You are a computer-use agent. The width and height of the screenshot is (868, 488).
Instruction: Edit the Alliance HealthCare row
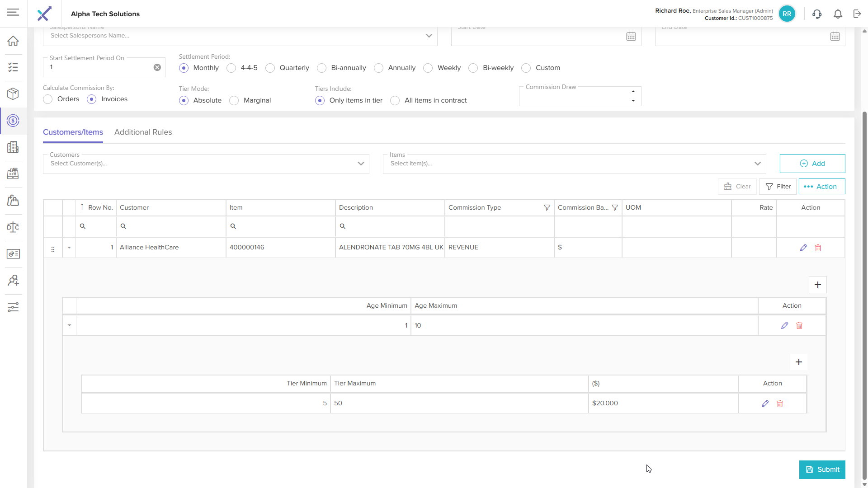pyautogui.click(x=803, y=248)
